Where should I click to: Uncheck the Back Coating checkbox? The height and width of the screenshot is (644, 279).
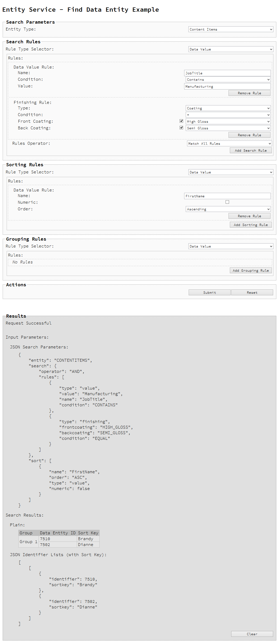(x=181, y=128)
